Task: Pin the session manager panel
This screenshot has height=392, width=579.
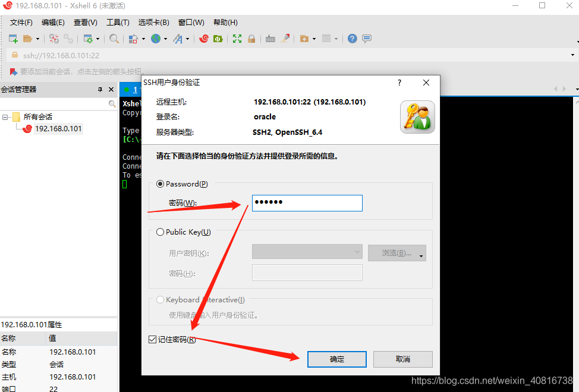Action: click(x=100, y=89)
